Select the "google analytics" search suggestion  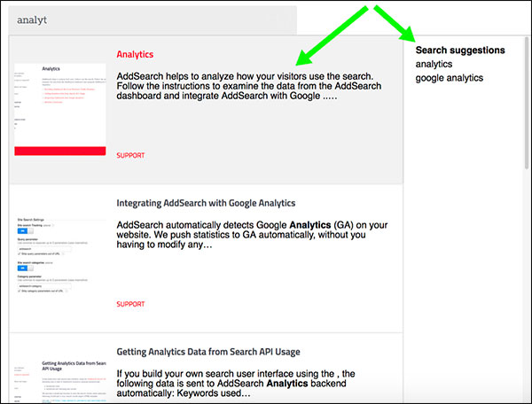[450, 78]
